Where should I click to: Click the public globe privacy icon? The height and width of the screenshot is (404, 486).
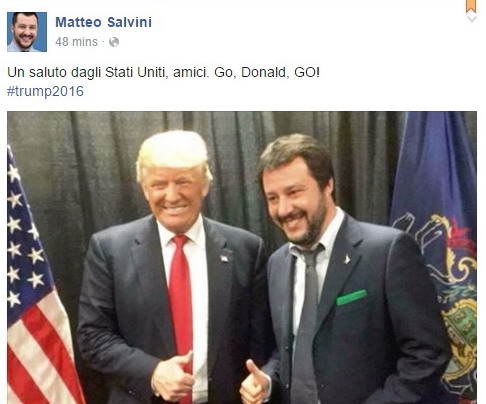coord(114,42)
